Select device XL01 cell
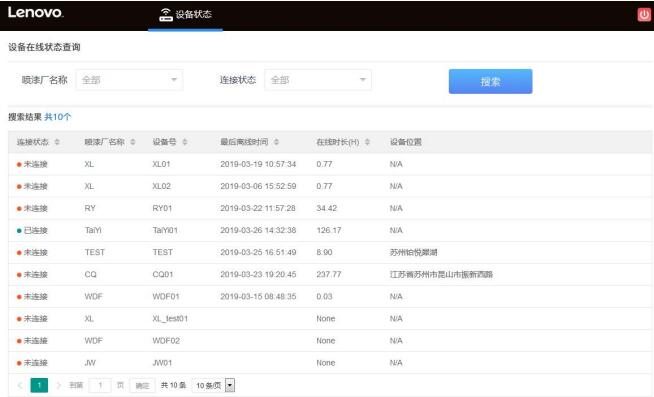Screen dimensions: 654x397 click(x=161, y=164)
